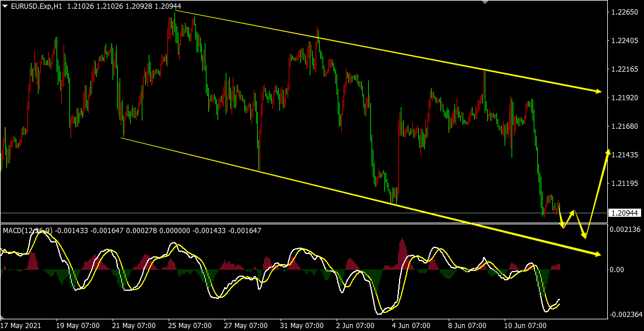Click the 1.21920 price level on the axis

624,98
